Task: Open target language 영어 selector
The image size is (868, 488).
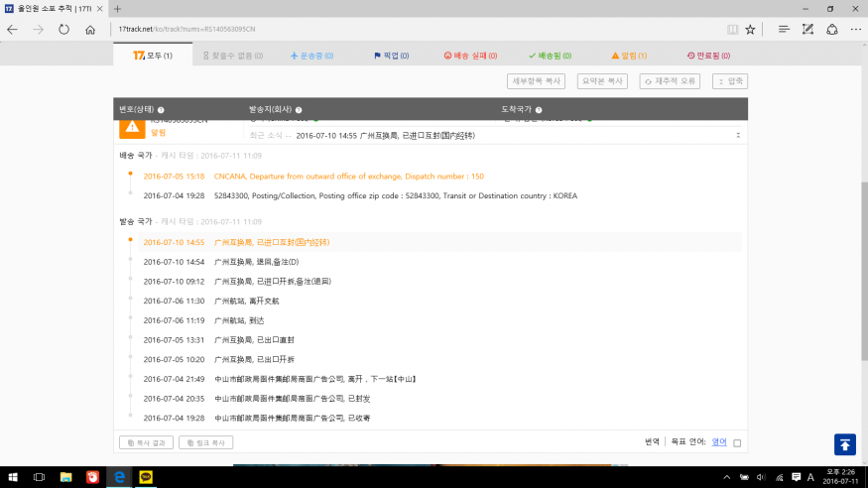Action: (718, 442)
